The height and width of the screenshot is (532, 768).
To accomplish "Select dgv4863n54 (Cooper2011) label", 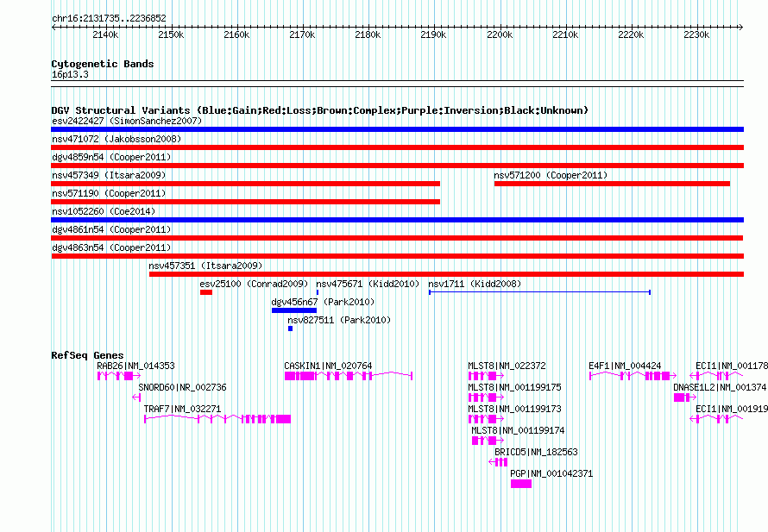I will [x=111, y=247].
